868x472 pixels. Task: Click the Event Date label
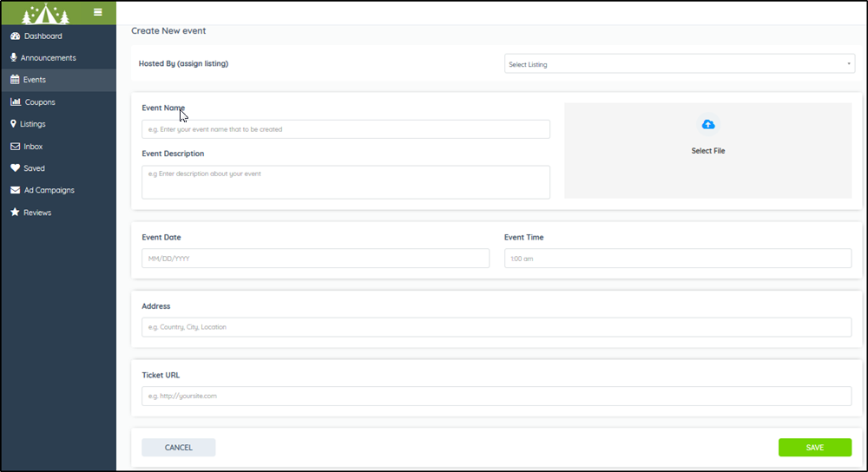point(161,238)
